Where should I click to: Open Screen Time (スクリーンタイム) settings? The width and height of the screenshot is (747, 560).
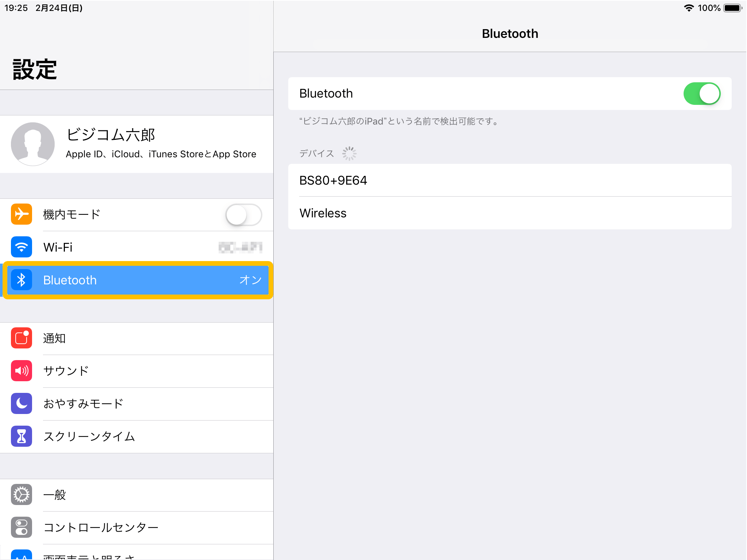coord(146,437)
